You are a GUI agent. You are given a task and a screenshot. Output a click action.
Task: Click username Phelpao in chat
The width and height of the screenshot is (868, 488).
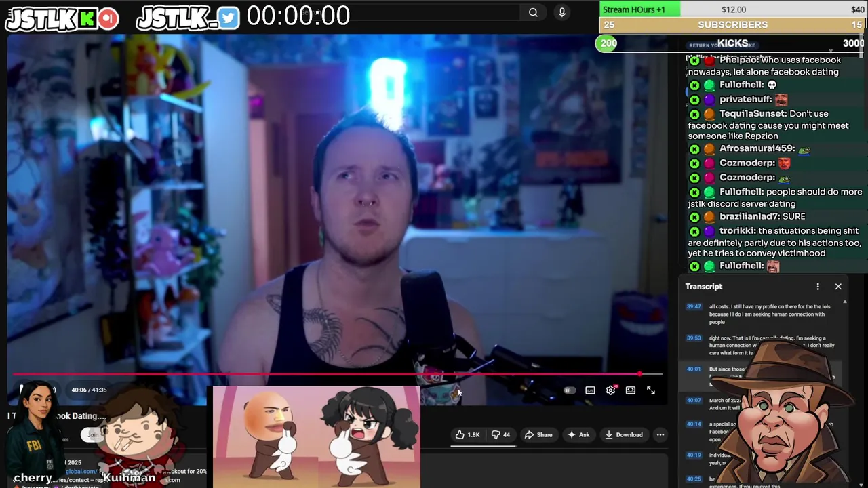[738, 60]
